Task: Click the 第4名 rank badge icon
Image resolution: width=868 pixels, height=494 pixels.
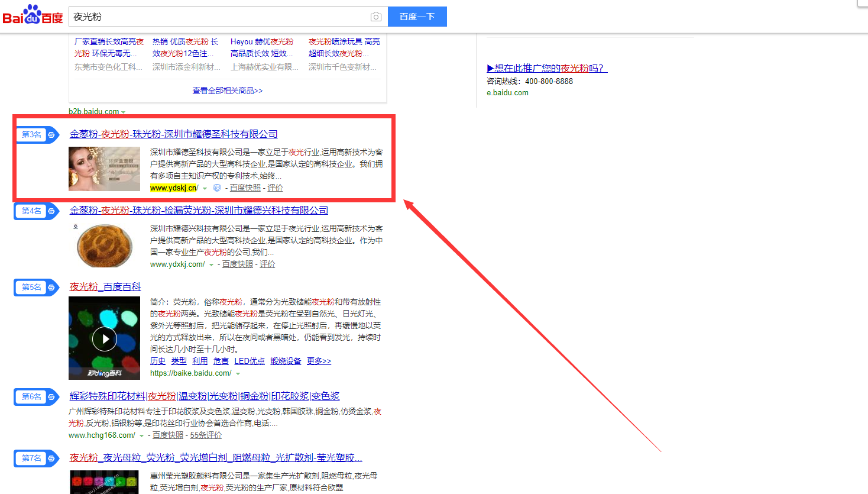Action: click(x=37, y=211)
